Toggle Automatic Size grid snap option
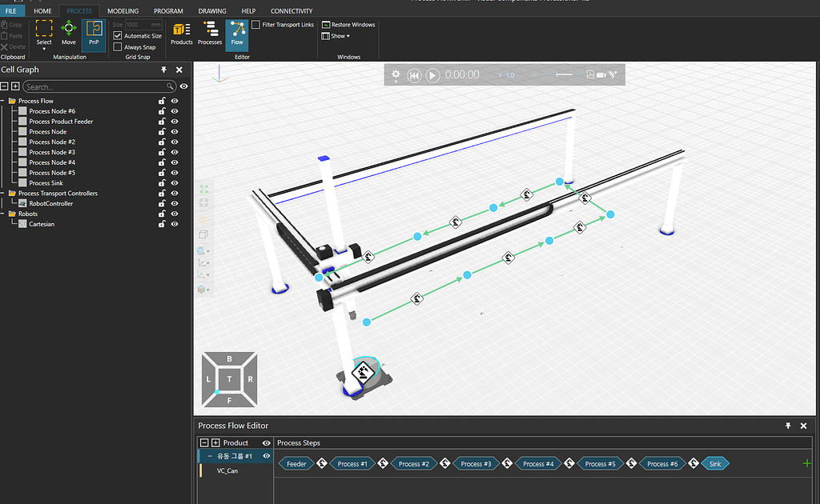The height and width of the screenshot is (504, 820). click(x=118, y=35)
